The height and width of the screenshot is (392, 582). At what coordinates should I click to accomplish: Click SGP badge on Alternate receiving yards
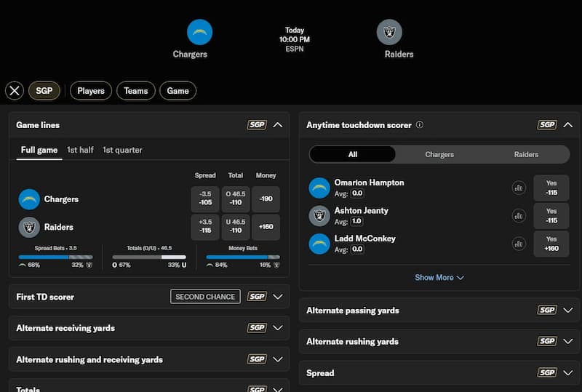[257, 328]
